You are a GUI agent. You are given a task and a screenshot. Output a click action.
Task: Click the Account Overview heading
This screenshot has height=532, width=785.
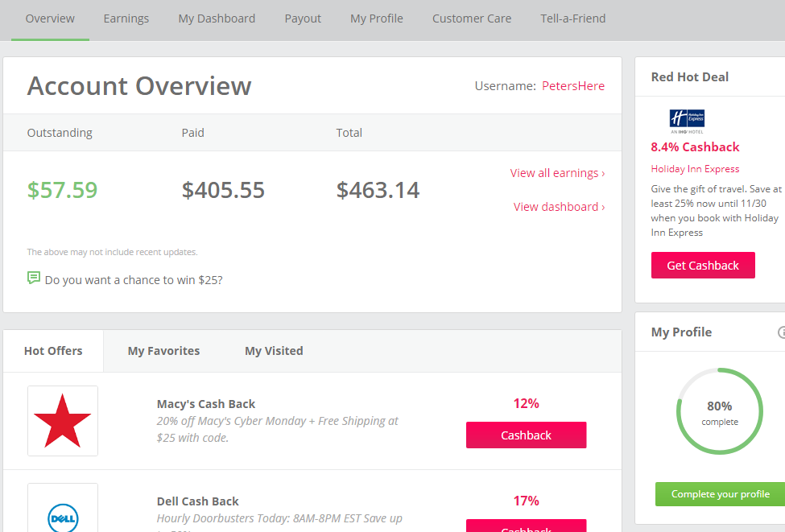[x=139, y=86]
